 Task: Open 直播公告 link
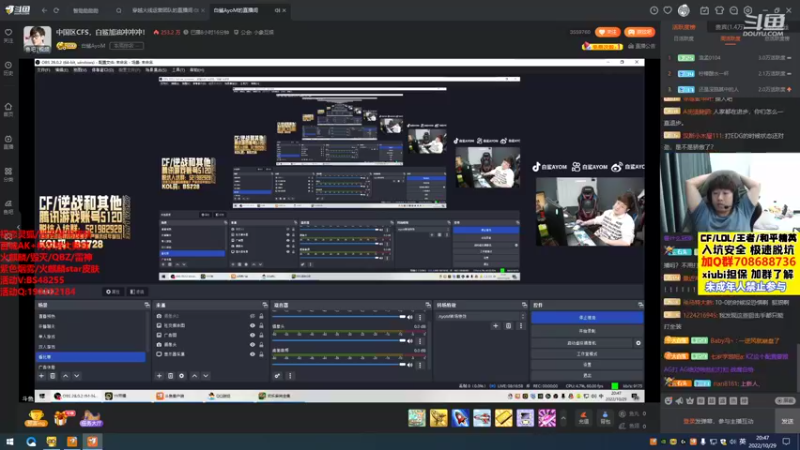pyautogui.click(x=641, y=46)
